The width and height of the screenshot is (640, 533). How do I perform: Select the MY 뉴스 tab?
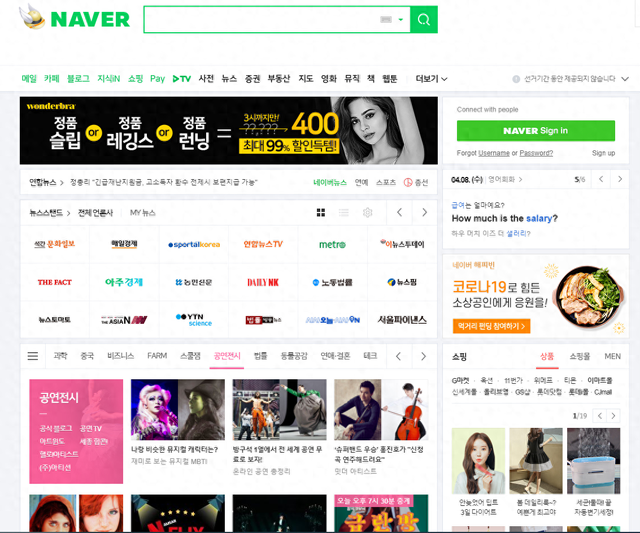[142, 213]
